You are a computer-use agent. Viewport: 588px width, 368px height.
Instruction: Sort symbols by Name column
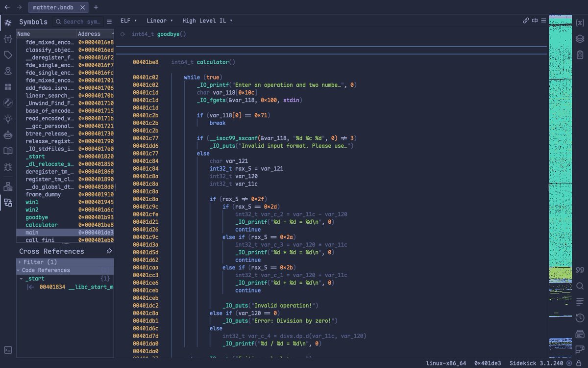[46, 34]
